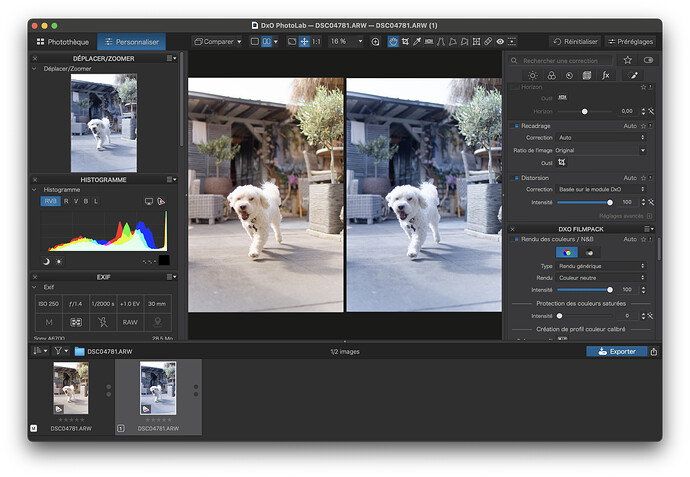Select black and white rendering mode button
690x477 pixels.
589,253
